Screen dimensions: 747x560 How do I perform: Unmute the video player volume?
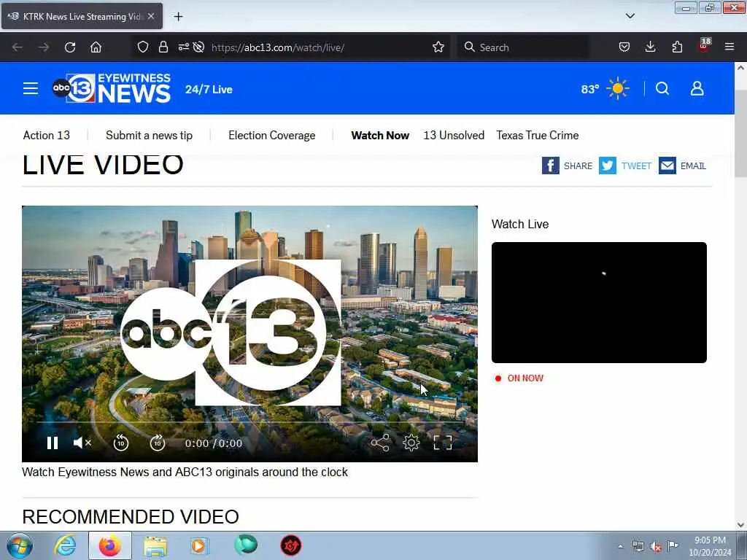pos(82,443)
